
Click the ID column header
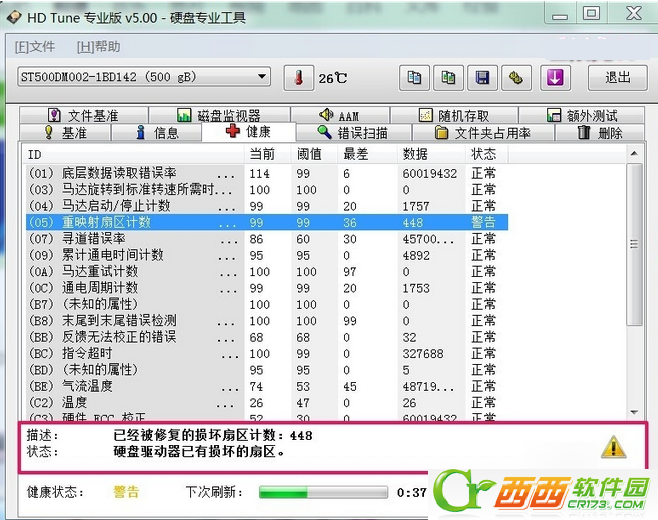click(x=133, y=154)
